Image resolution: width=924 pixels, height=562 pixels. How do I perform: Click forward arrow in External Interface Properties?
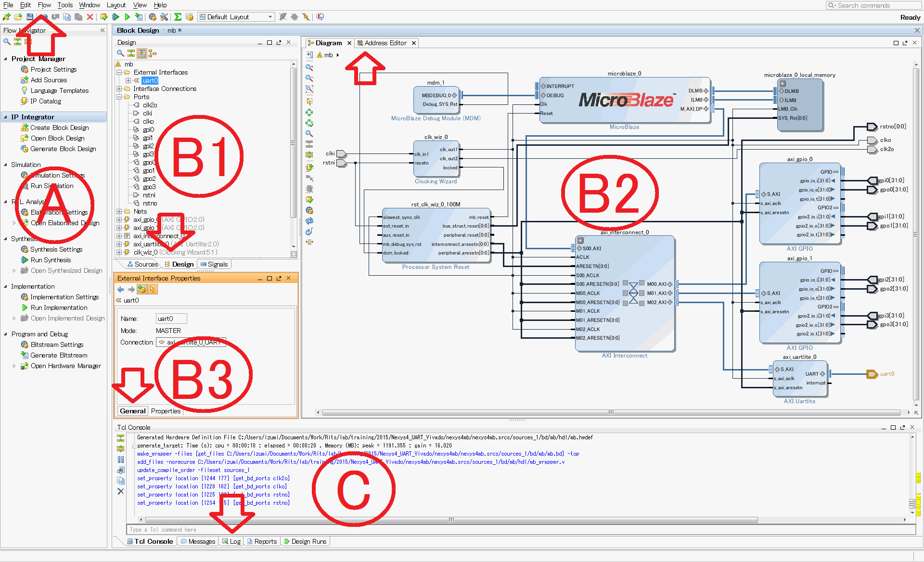pyautogui.click(x=131, y=290)
